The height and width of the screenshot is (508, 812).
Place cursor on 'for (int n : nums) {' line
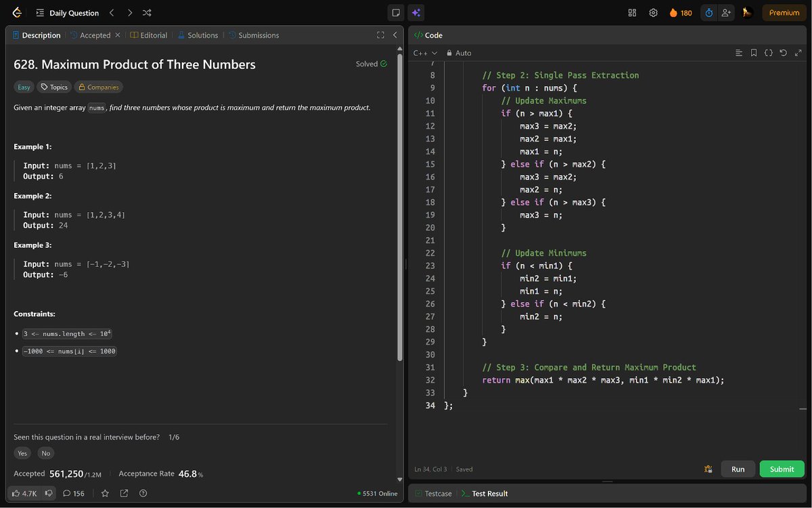pyautogui.click(x=528, y=88)
